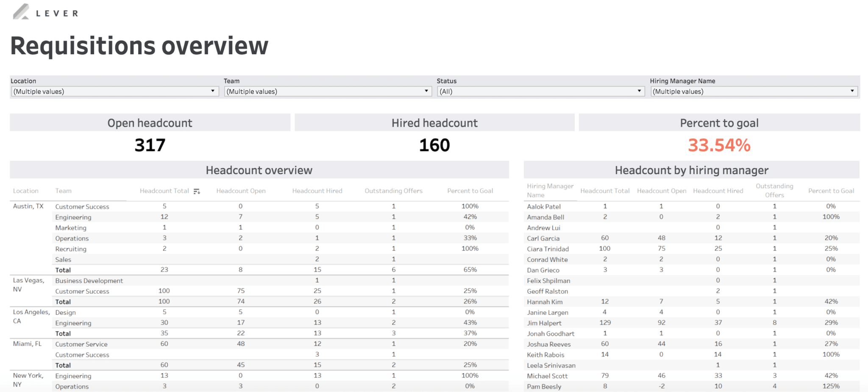Select hiring manager Conrad White
Screen dimensions: 868x392
[547, 259]
